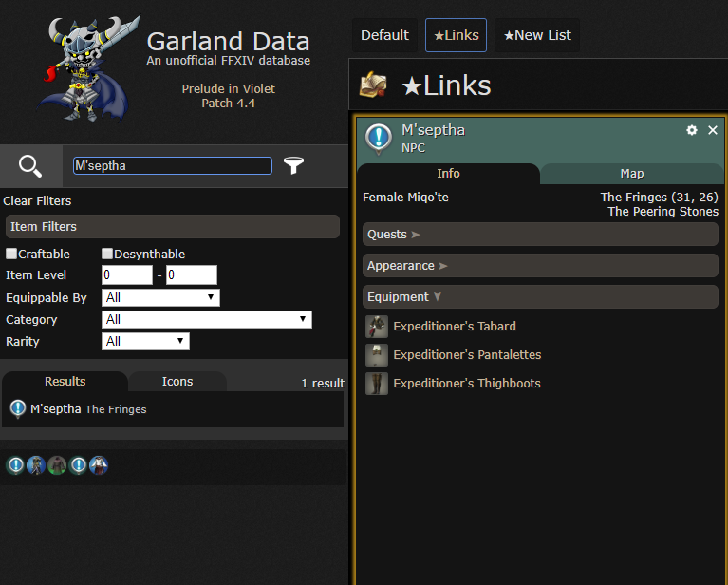Open Expeditioner's Thighboots link
Screen dimensions: 728x585
(x=467, y=383)
